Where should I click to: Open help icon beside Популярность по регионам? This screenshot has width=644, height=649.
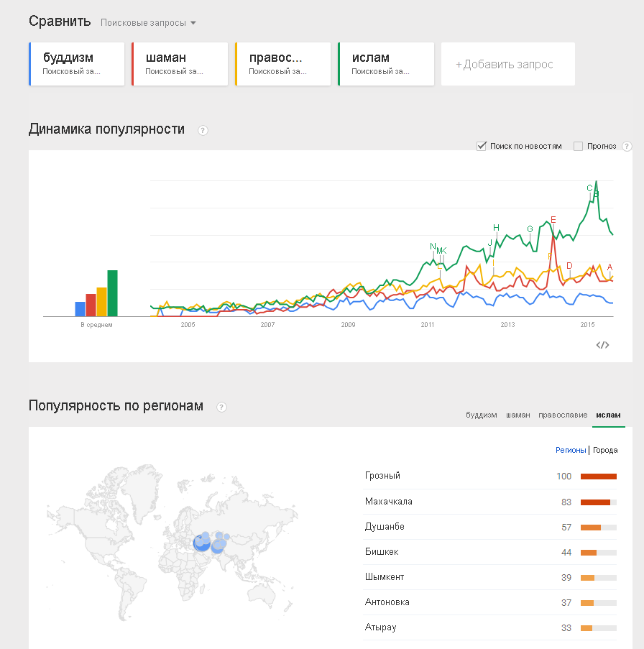221,407
